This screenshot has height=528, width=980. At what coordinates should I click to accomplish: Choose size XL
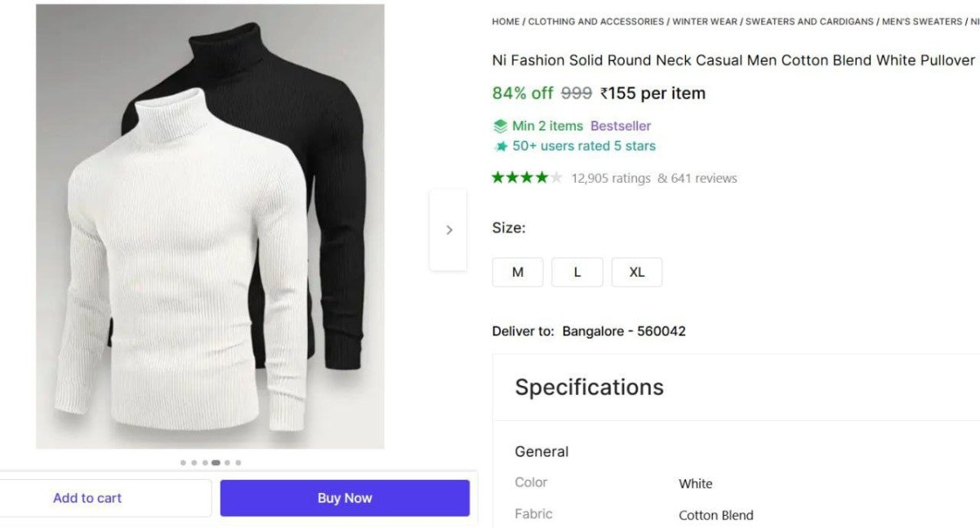[637, 273]
